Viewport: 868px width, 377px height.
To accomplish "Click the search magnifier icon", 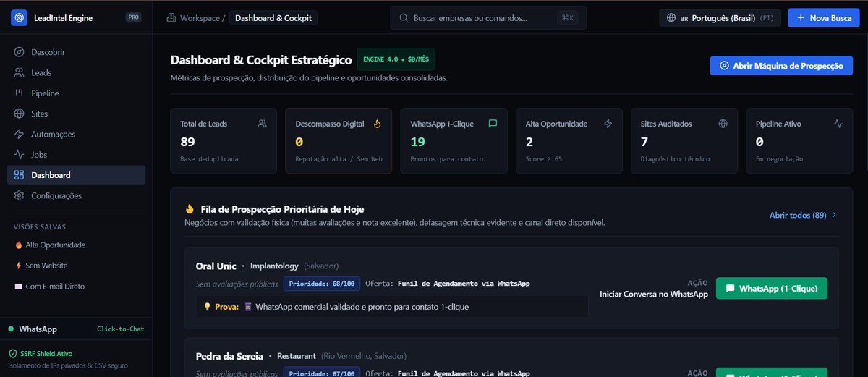I will [404, 17].
